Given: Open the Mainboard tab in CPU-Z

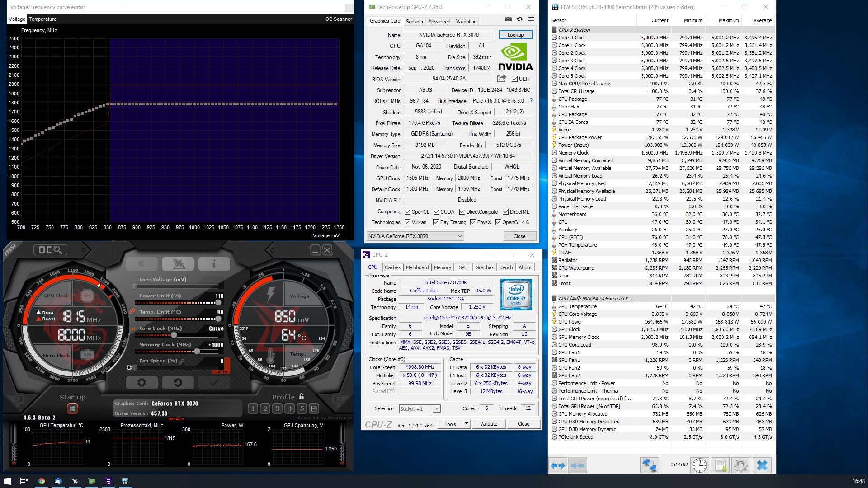Looking at the screenshot, I should click(x=417, y=267).
